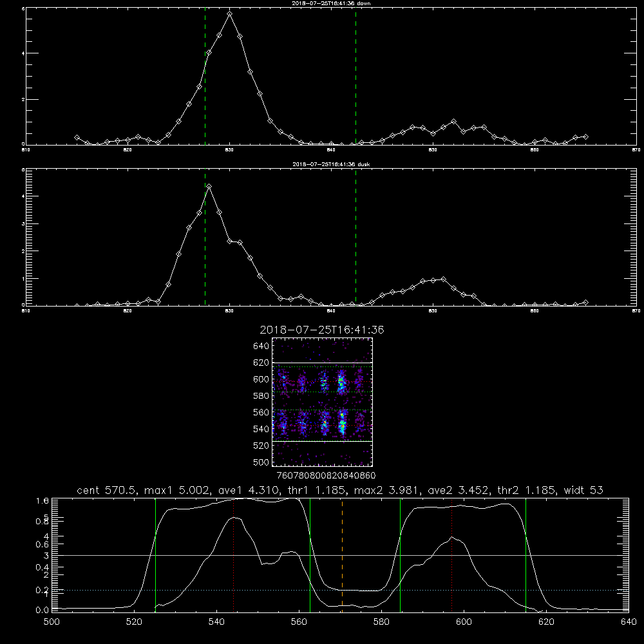Click the solid green line near 563 in the bottom plot

[x=310, y=555]
